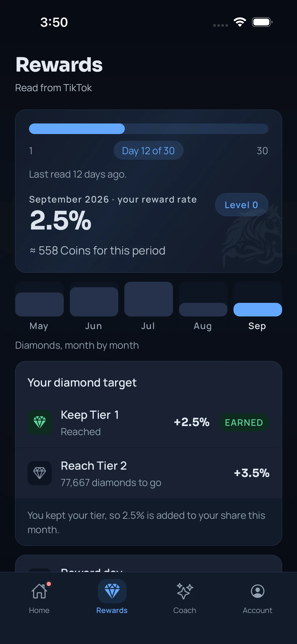Viewport: 297px width, 644px height.
Task: Open the Home tab house icon
Action: (39, 591)
